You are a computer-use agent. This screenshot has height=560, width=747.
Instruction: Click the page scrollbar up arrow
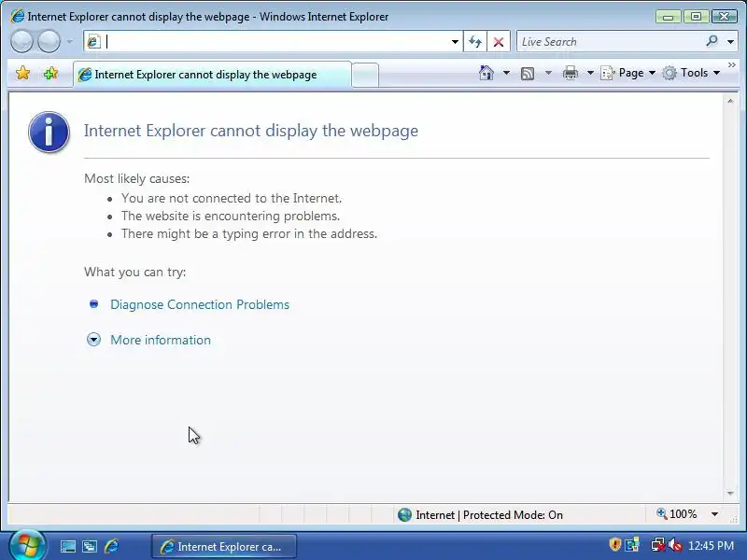point(730,102)
